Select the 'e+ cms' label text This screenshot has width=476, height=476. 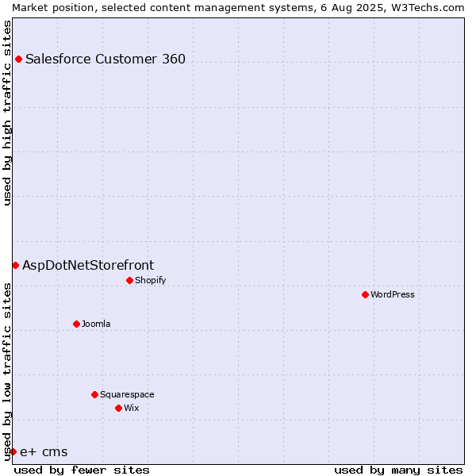point(44,452)
